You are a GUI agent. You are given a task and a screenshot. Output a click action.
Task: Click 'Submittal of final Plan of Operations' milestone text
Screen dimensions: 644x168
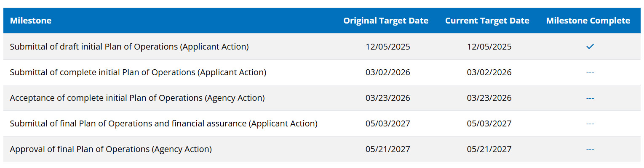163,123
